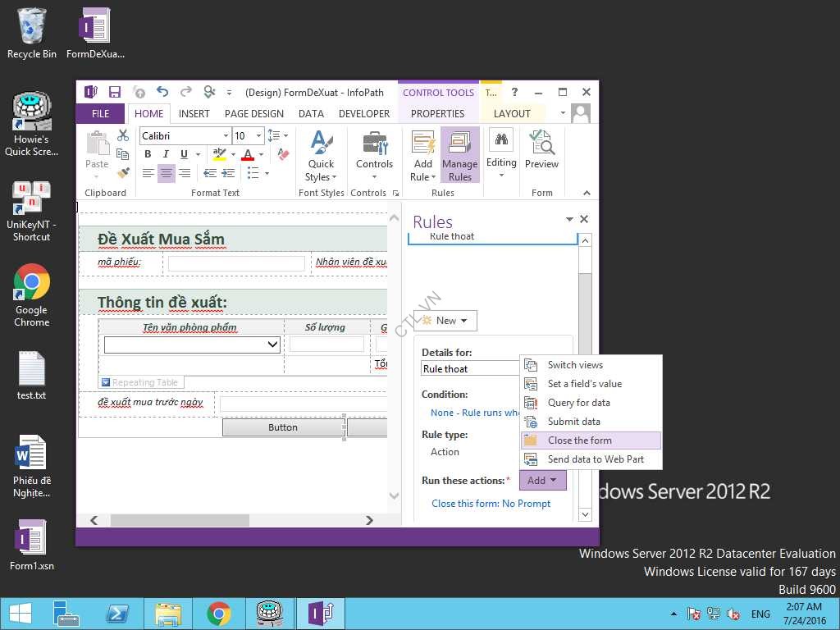The width and height of the screenshot is (840, 630).
Task: Click the Undo arrow icon
Action: (162, 93)
